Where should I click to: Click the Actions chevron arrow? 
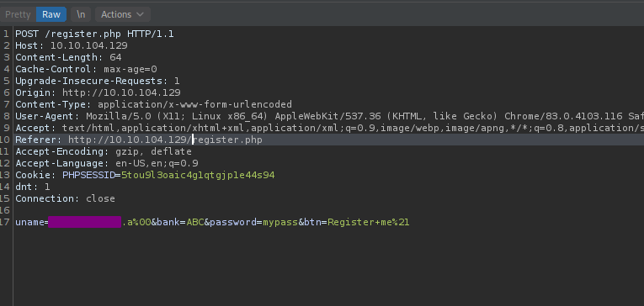point(140,14)
